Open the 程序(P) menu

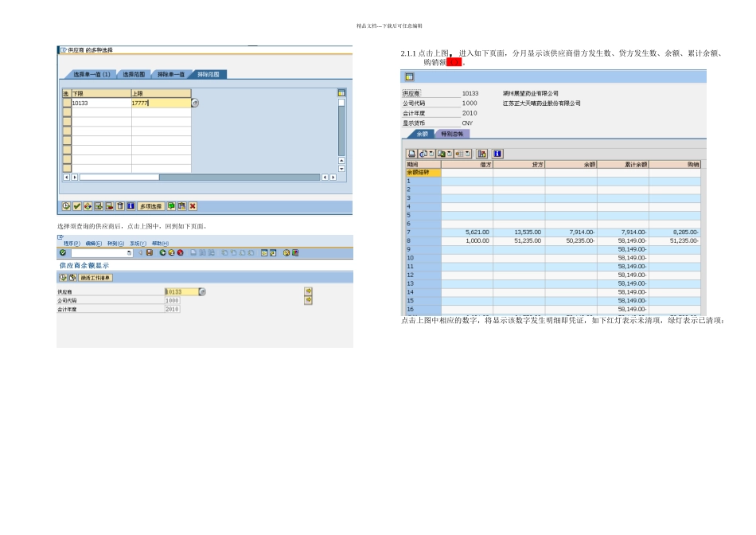pyautogui.click(x=72, y=243)
